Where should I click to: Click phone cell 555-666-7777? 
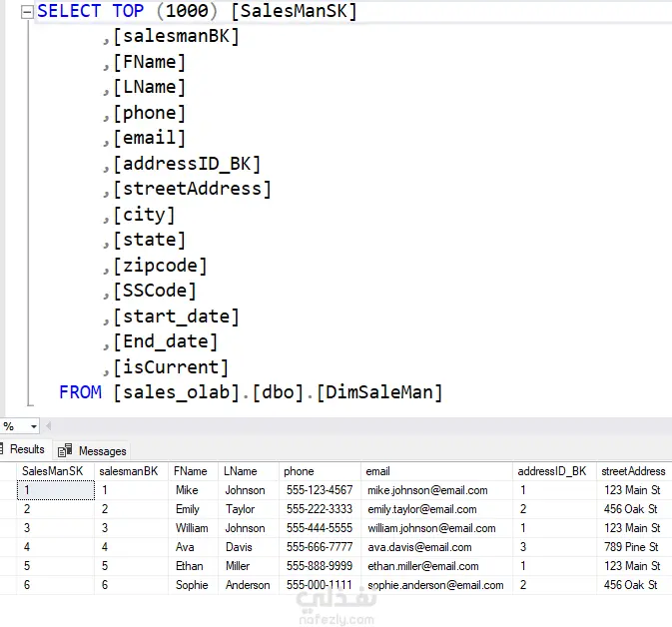[x=320, y=547]
